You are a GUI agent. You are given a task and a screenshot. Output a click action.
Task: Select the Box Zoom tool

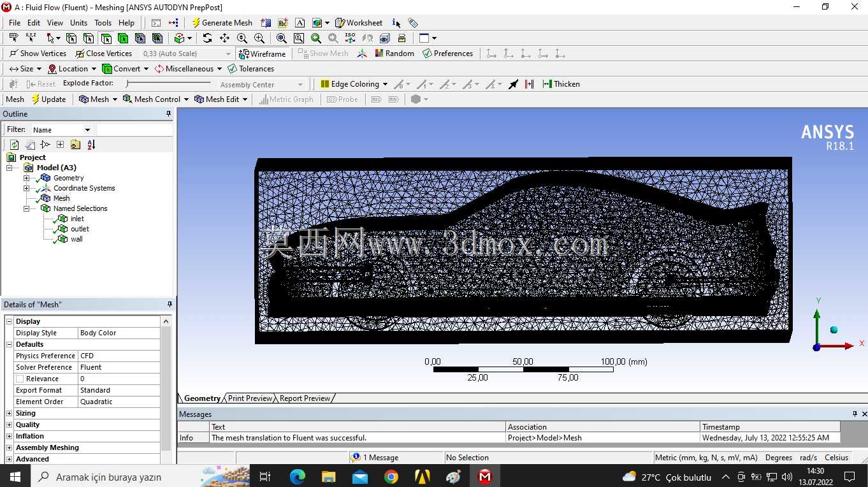[x=259, y=38]
